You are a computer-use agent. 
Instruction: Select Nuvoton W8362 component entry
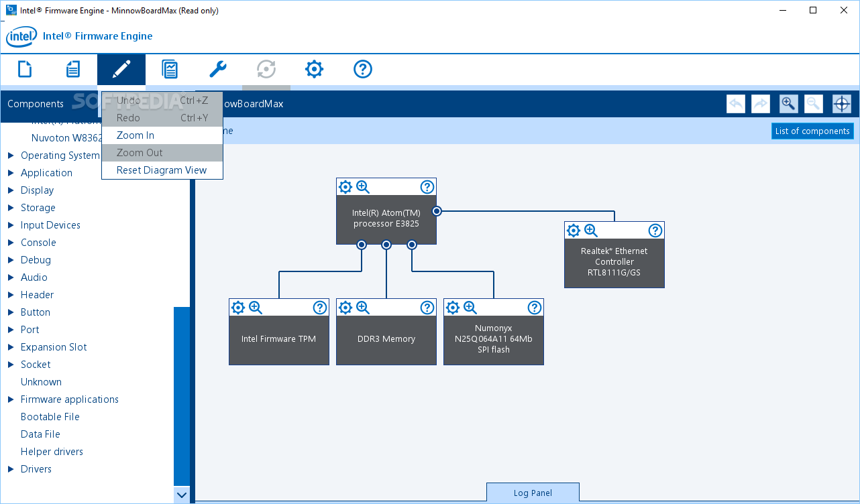[66, 138]
